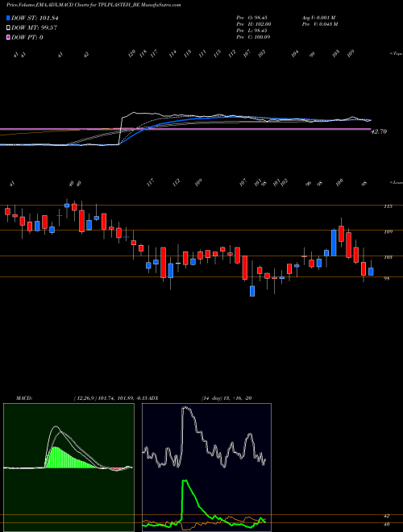Click the 103 price axis label
The height and width of the screenshot is (532, 403).
tap(388, 257)
